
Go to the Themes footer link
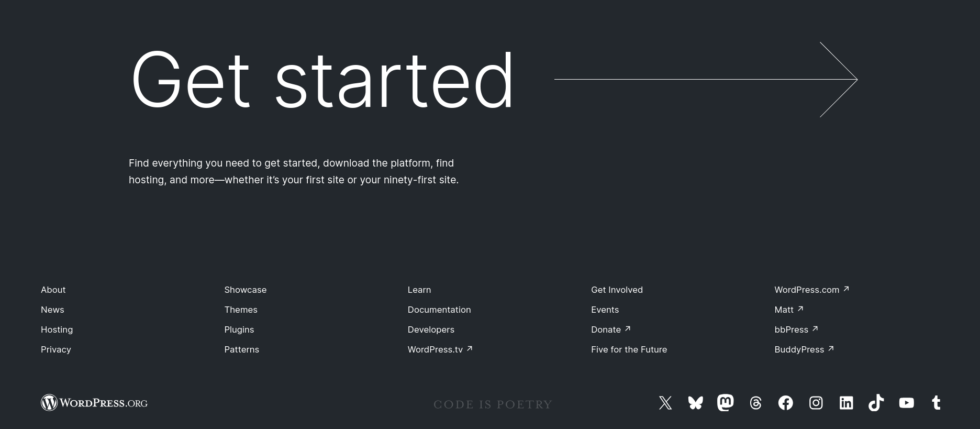tap(241, 310)
